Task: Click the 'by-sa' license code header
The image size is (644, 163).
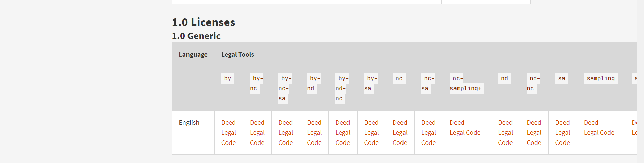Action: pos(371,83)
